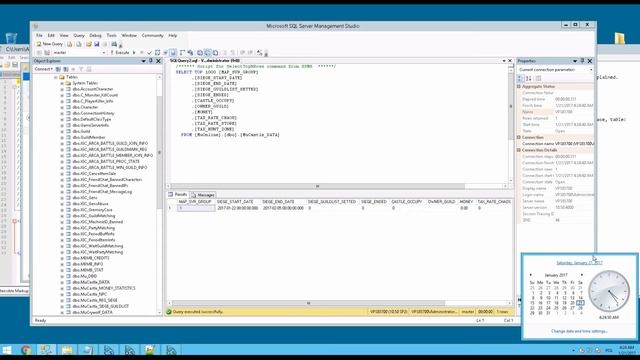Click the dbo.IGC_CancelItemSale table icon
The width and height of the screenshot is (640, 360).
[69, 173]
